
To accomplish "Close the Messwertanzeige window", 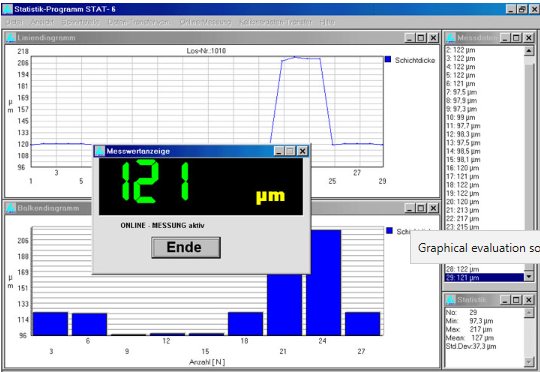I will (302, 151).
